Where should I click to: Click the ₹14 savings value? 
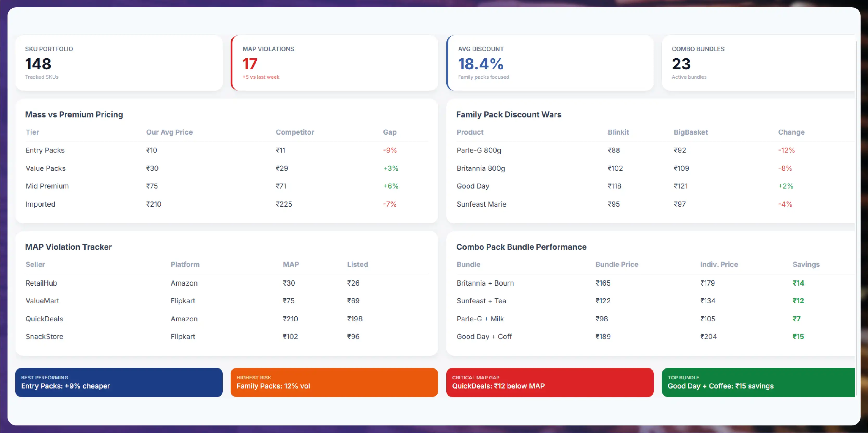pyautogui.click(x=798, y=283)
